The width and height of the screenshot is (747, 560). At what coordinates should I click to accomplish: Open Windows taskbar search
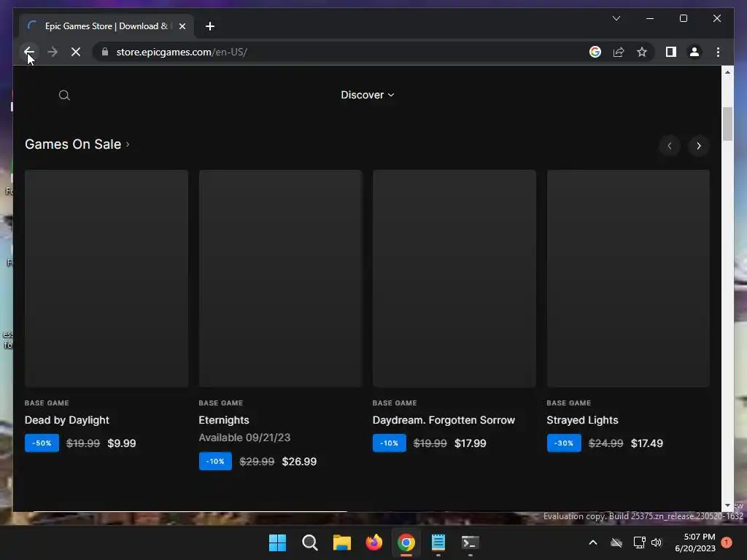coord(309,542)
